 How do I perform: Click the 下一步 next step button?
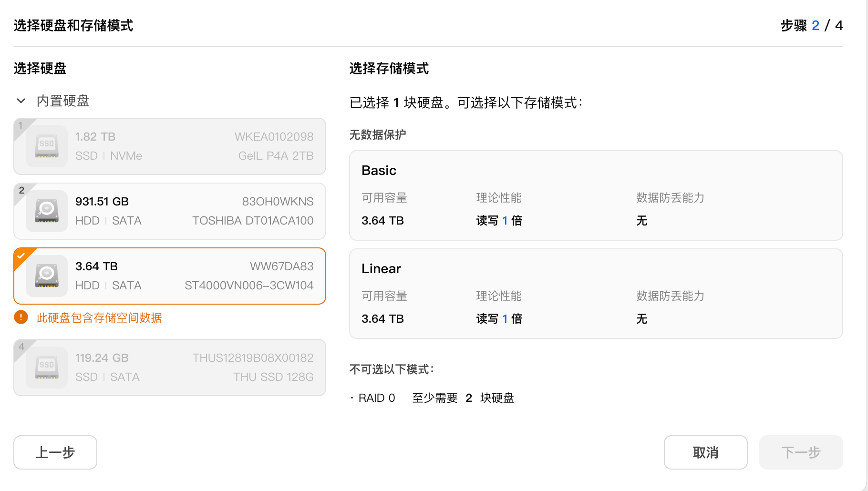pos(801,452)
